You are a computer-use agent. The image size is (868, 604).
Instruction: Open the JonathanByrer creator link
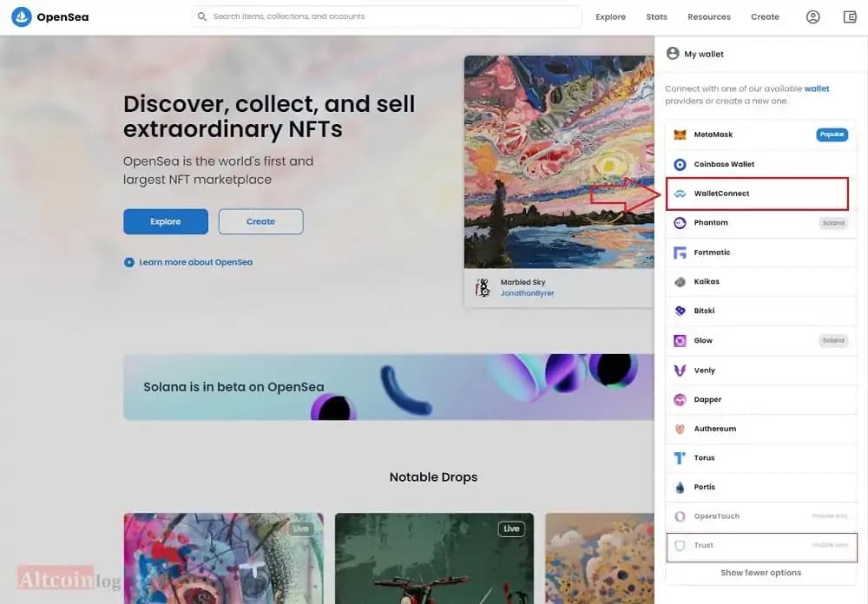pyautogui.click(x=527, y=293)
